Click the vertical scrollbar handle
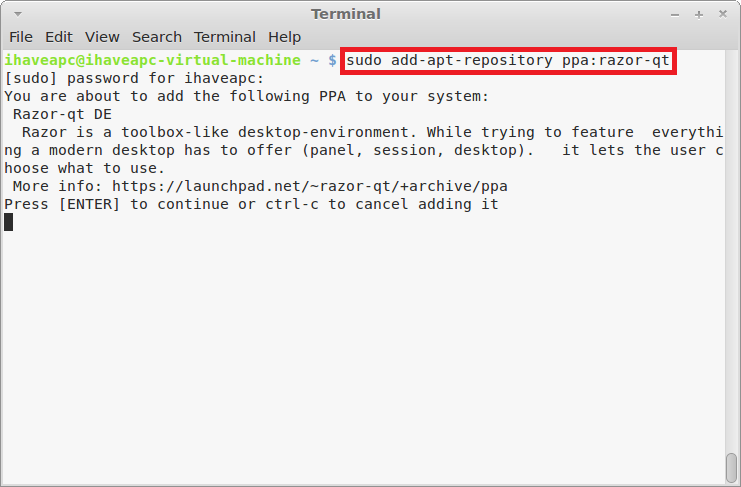 click(x=732, y=468)
